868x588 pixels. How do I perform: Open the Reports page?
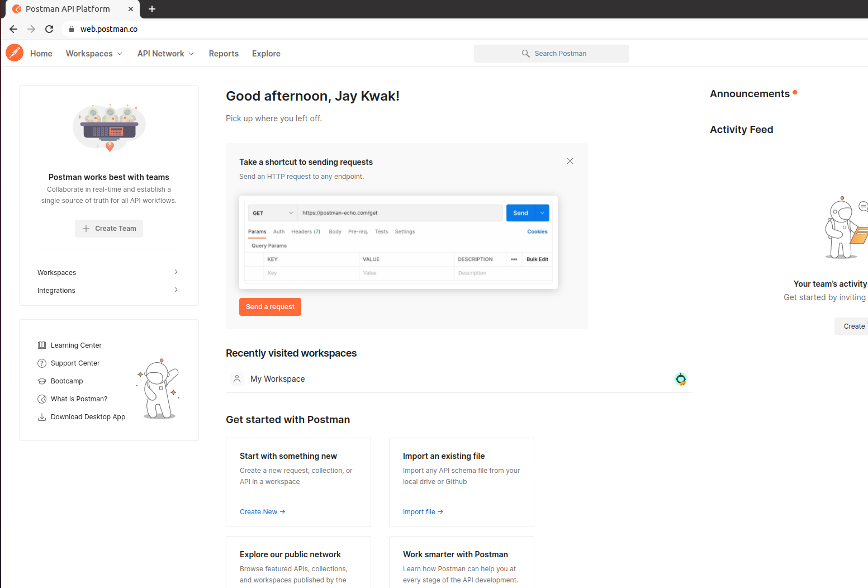224,54
